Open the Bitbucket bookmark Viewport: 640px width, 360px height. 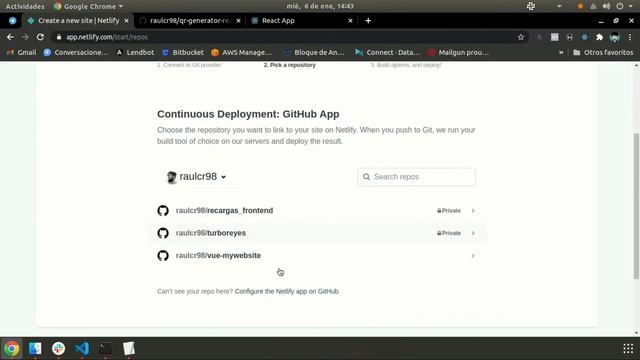(183, 52)
